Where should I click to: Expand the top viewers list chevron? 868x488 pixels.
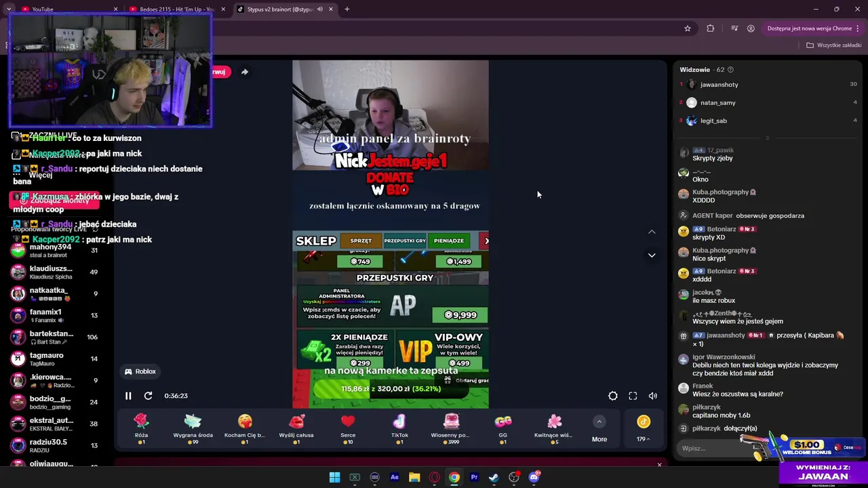coord(767,138)
